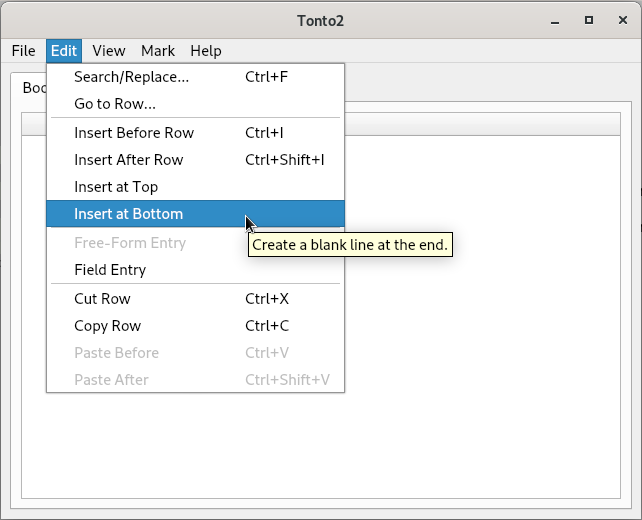Choose Insert at Top
This screenshot has height=520, width=642.
coord(116,187)
